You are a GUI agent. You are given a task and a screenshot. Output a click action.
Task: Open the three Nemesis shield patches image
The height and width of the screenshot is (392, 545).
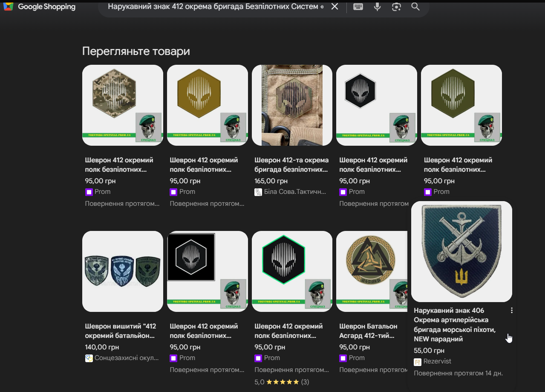(x=123, y=271)
